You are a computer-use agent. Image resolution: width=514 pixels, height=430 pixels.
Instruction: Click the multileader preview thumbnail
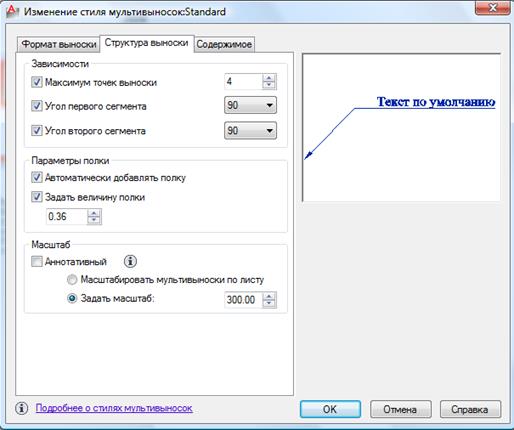(x=401, y=127)
